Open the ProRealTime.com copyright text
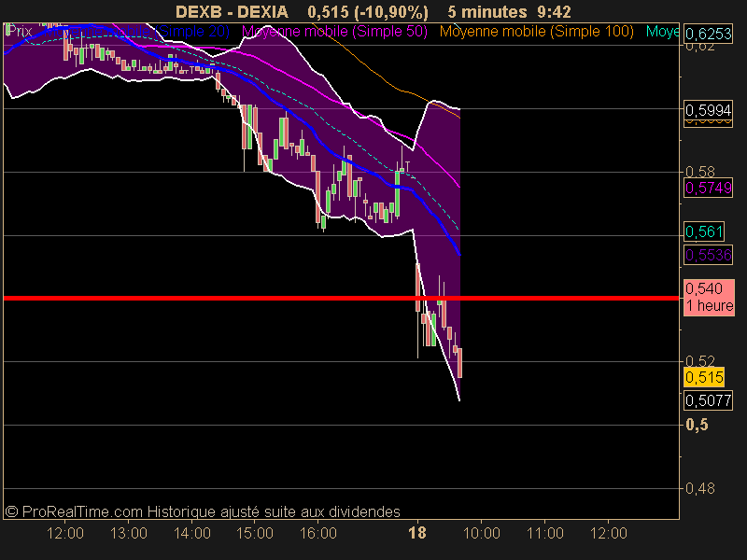The height and width of the screenshot is (560, 747). coord(203,511)
